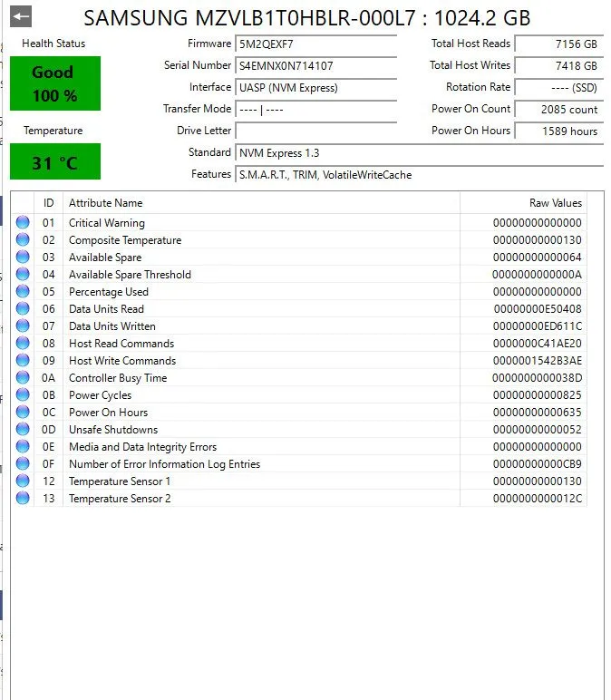This screenshot has height=700, width=611.
Task: Select the Power Cycles attribute name
Action: [100, 395]
